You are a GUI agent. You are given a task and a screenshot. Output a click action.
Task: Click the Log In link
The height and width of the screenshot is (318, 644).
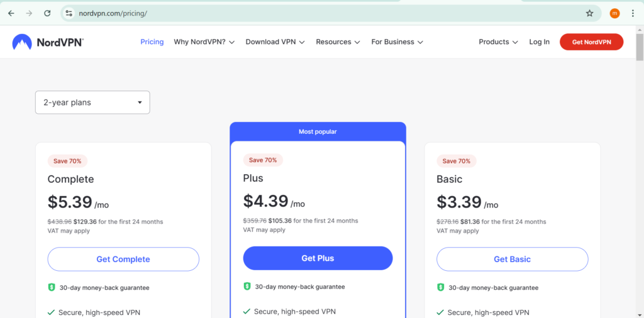coord(539,42)
